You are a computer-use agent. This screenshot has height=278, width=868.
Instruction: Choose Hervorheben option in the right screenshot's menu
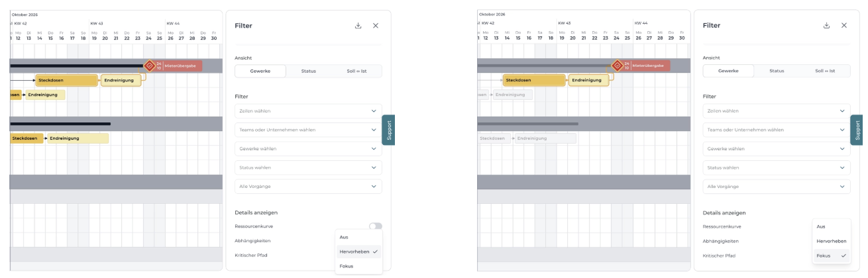click(832, 241)
